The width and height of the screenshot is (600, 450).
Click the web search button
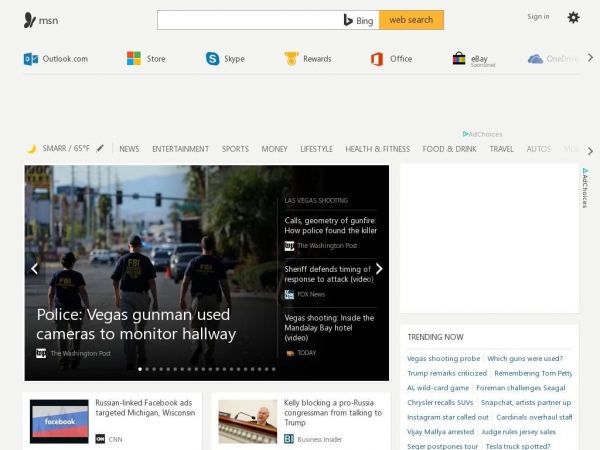(x=411, y=20)
